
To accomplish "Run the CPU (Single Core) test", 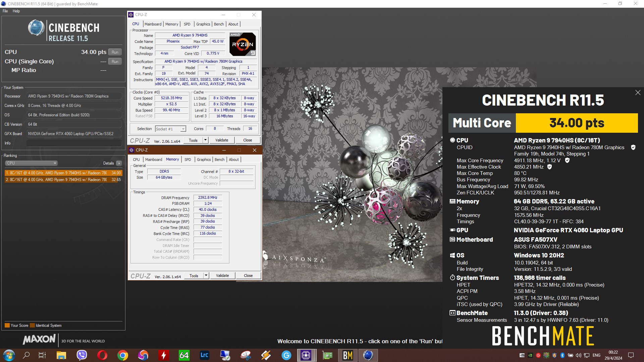I will point(115,62).
